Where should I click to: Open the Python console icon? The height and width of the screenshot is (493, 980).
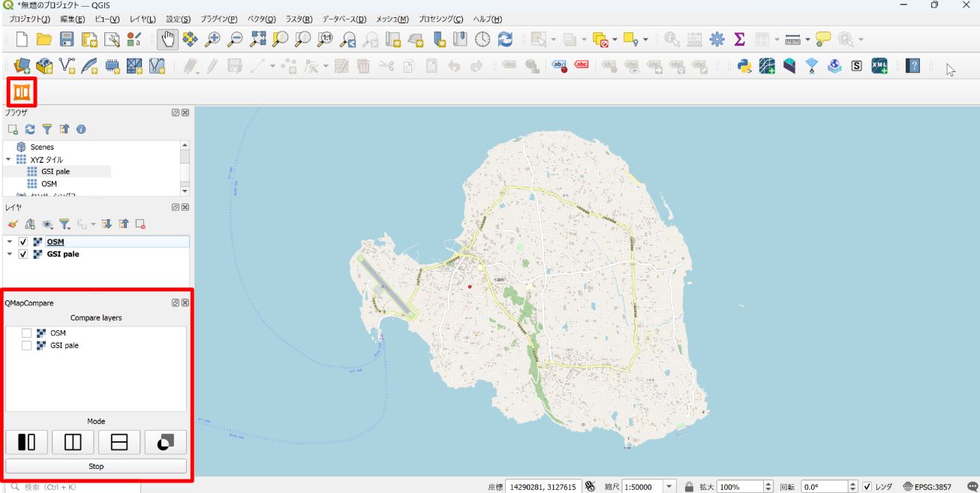[x=744, y=66]
